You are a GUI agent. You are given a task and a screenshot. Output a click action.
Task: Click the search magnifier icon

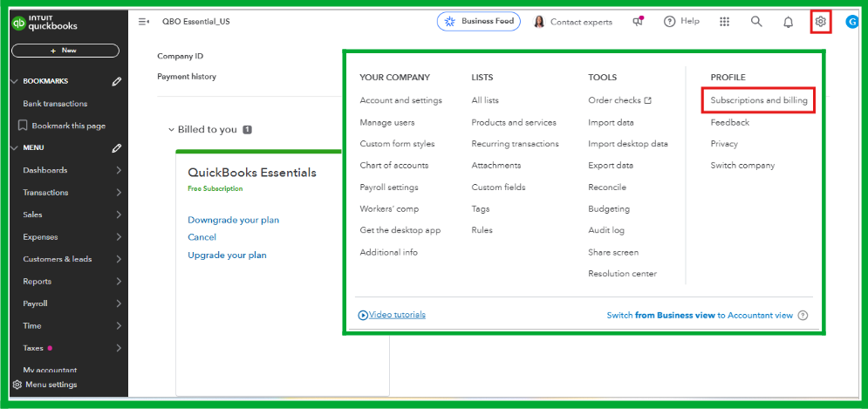756,22
